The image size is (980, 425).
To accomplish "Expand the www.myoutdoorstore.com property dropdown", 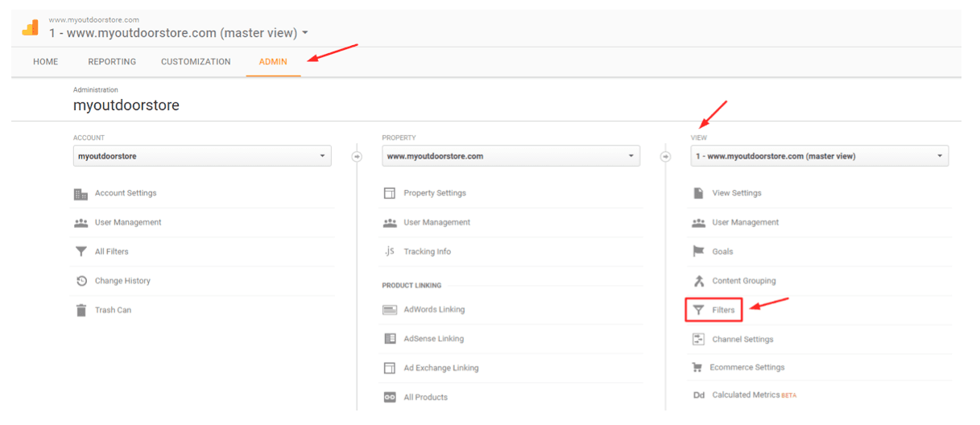I will coord(511,156).
